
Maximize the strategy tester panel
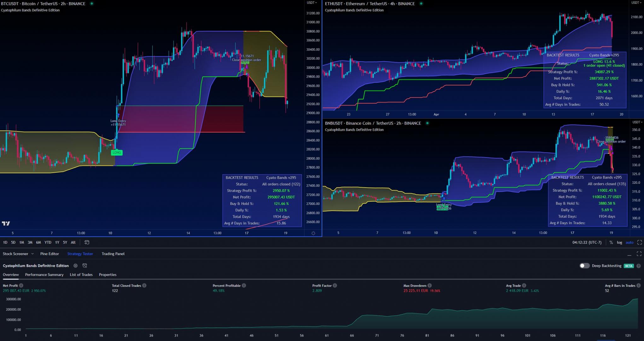[639, 254]
